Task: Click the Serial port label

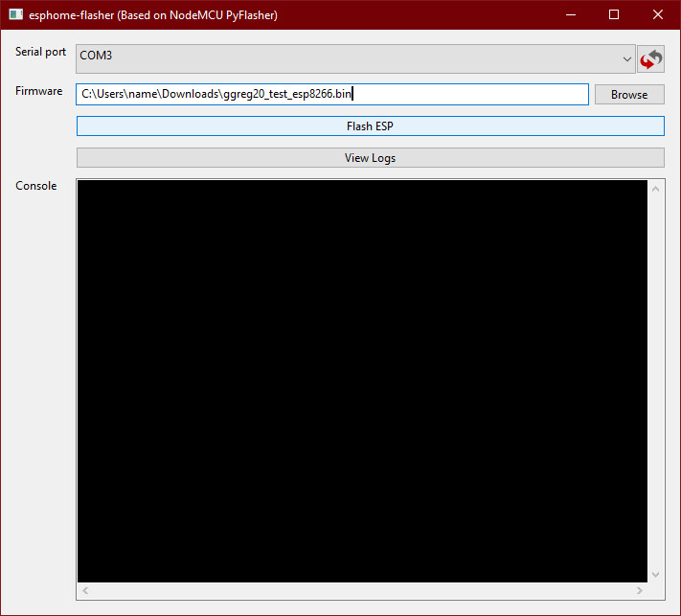Action: [x=40, y=52]
